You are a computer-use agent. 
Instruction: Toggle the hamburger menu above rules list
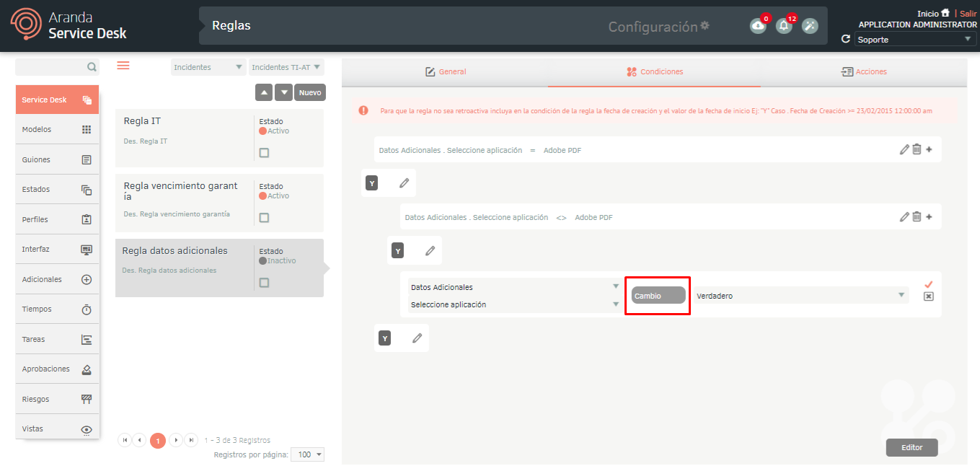123,66
